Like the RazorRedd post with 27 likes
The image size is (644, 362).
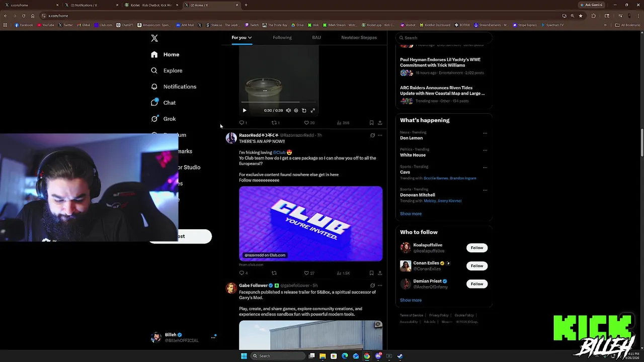pos(309,273)
